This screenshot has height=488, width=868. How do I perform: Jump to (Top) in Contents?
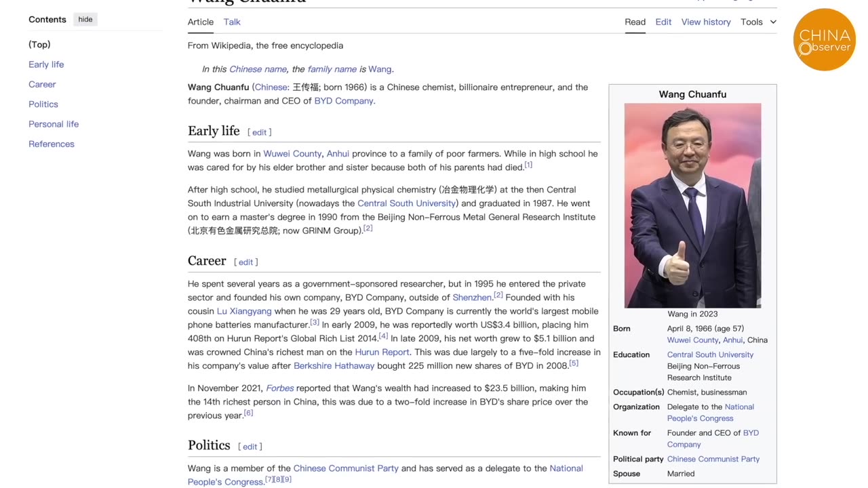point(39,45)
